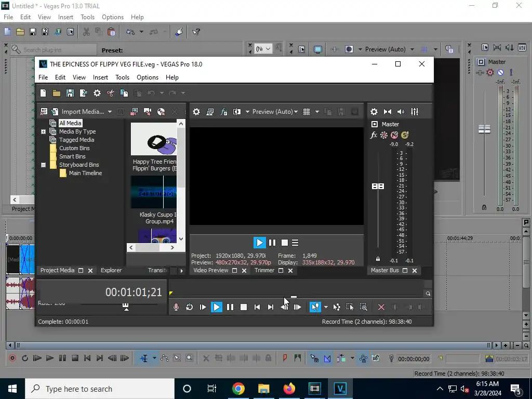This screenshot has width=532, height=399.
Task: Select Tagged Media tree item
Action: (77, 140)
